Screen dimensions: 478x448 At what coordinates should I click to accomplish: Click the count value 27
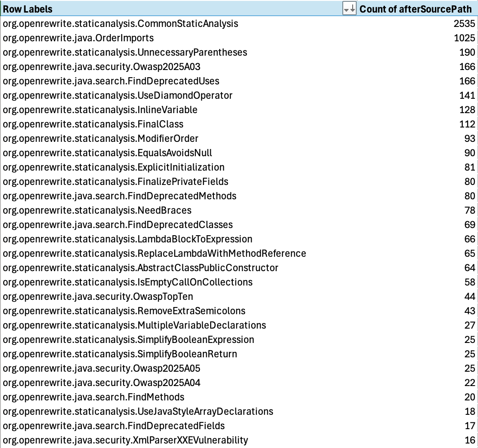coord(470,325)
